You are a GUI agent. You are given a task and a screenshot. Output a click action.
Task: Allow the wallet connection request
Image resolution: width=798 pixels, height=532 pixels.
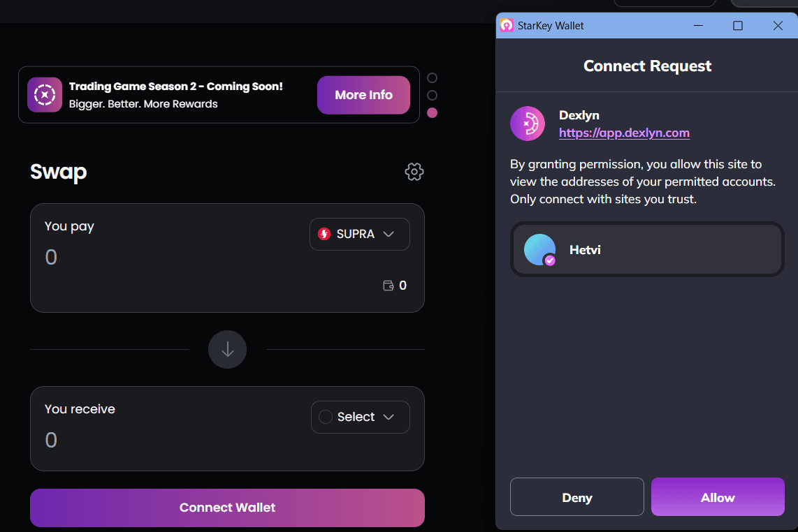click(x=718, y=497)
